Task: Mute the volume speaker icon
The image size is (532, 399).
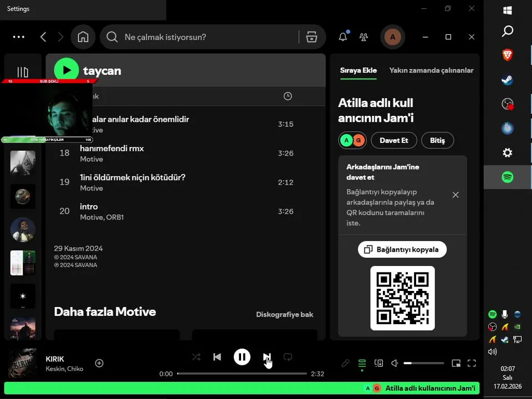Action: 395,364
